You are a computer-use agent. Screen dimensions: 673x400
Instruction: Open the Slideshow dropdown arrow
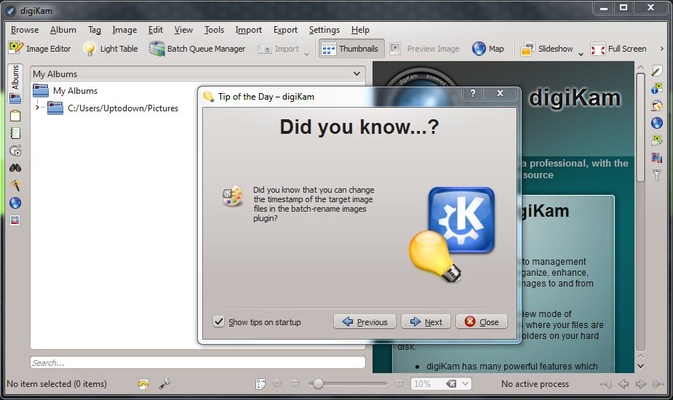pos(580,54)
